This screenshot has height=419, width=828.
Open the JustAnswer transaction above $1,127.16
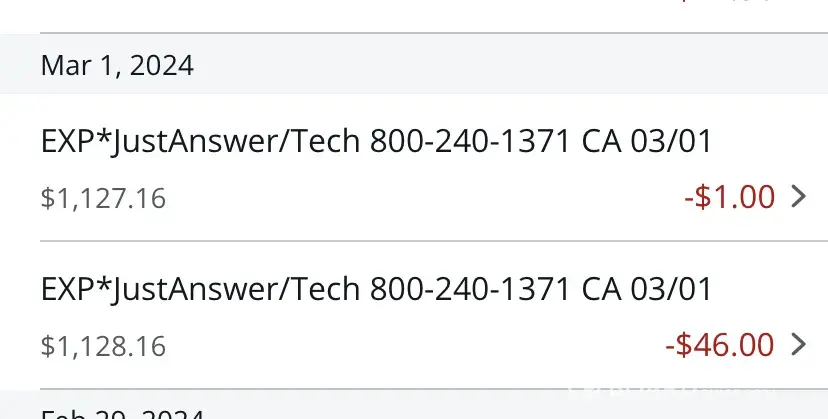point(376,142)
